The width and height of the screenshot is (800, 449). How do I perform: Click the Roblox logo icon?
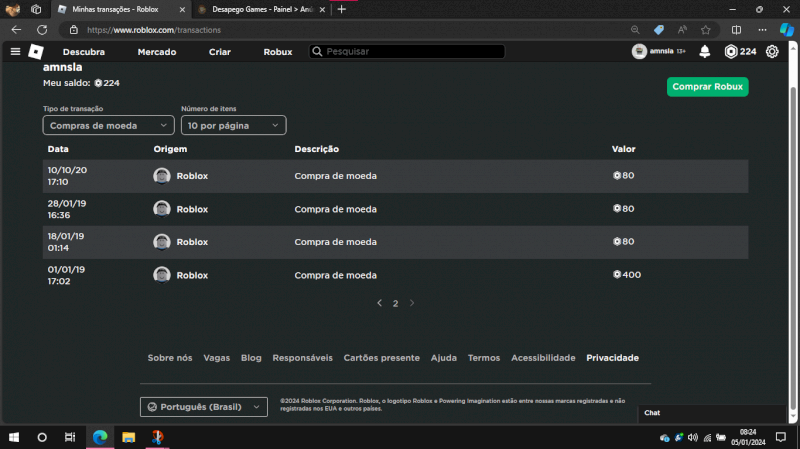pyautogui.click(x=36, y=51)
